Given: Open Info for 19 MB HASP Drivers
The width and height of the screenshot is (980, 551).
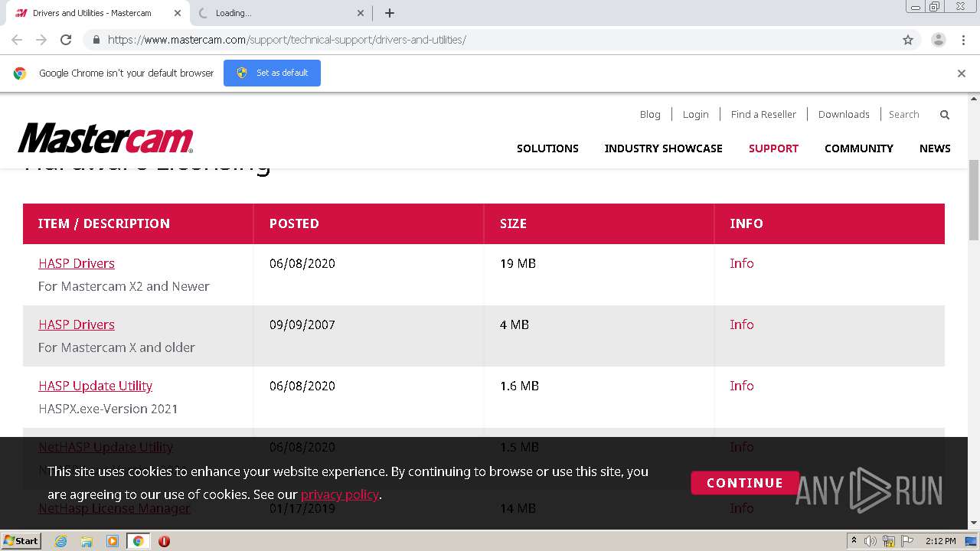Looking at the screenshot, I should [742, 263].
